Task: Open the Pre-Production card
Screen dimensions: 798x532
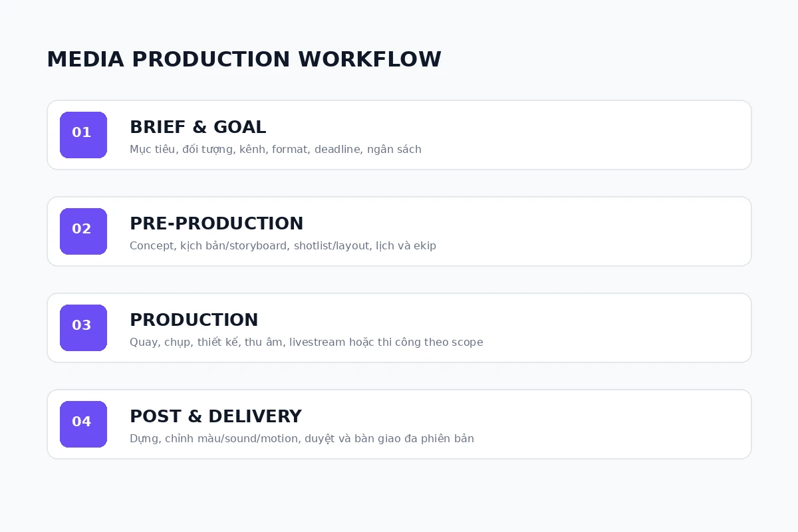Action: click(399, 231)
